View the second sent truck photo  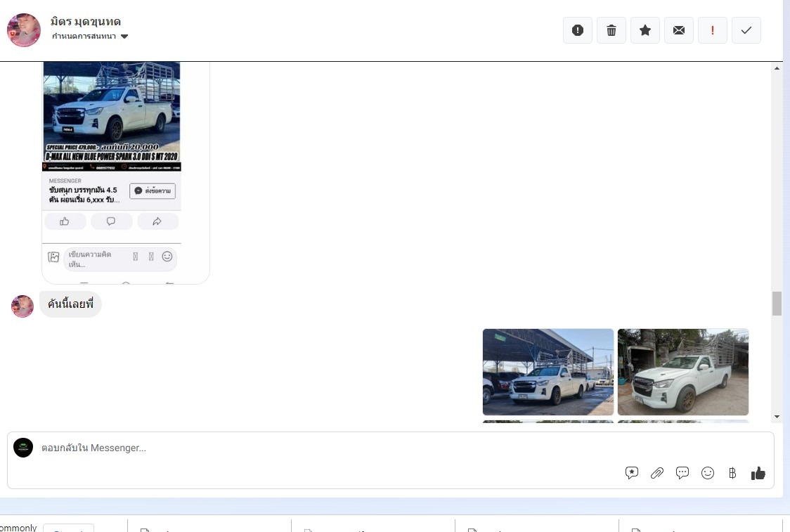pos(683,372)
